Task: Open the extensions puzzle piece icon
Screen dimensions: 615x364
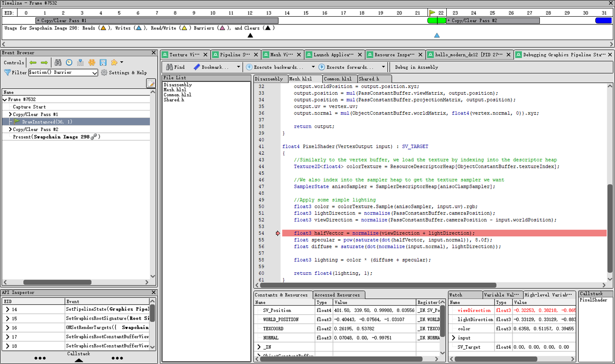Action: tap(114, 62)
